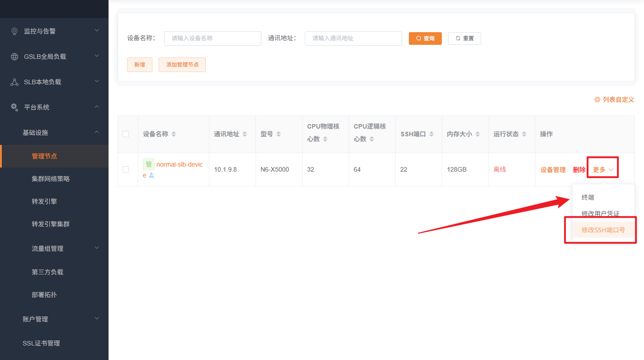
Task: Click the reset icon on 重置 button
Action: 457,38
